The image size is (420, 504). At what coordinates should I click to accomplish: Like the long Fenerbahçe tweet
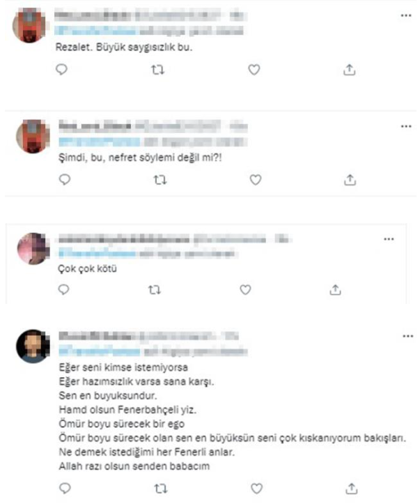256,489
